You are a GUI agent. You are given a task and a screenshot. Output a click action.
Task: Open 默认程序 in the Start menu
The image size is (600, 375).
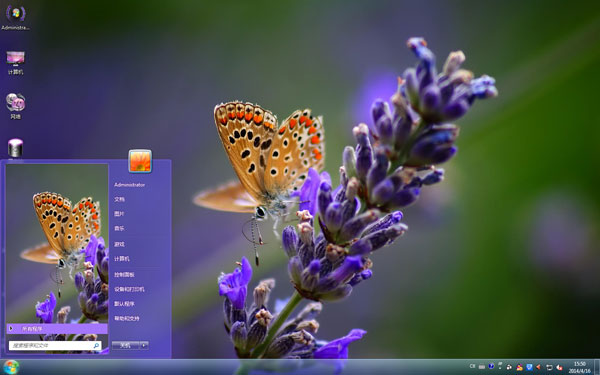pyautogui.click(x=124, y=304)
